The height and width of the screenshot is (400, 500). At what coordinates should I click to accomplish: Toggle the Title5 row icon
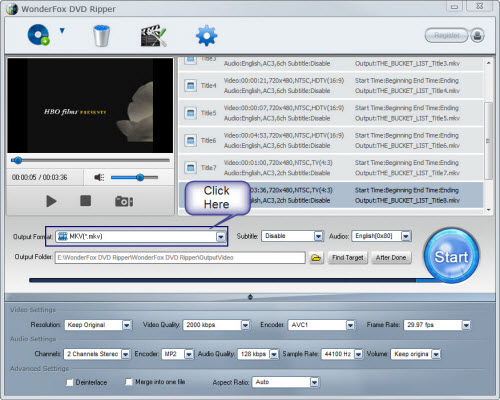point(190,113)
